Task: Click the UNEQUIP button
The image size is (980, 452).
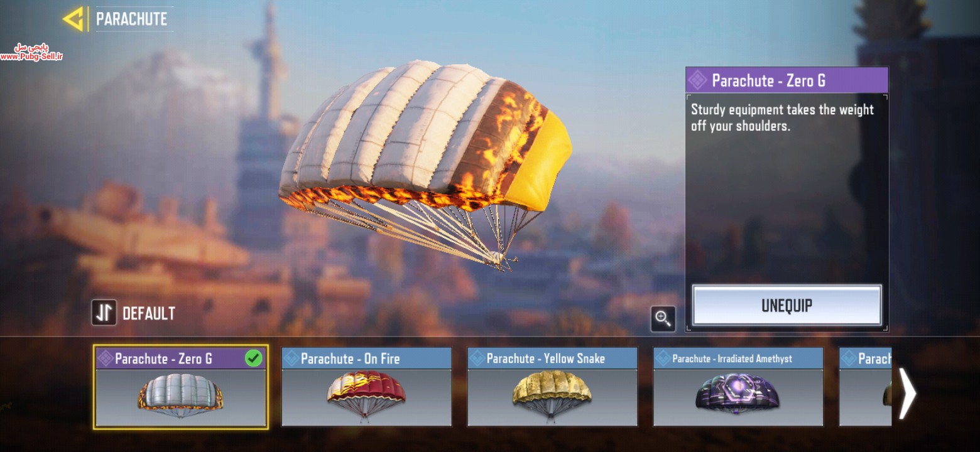Action: pyautogui.click(x=787, y=306)
